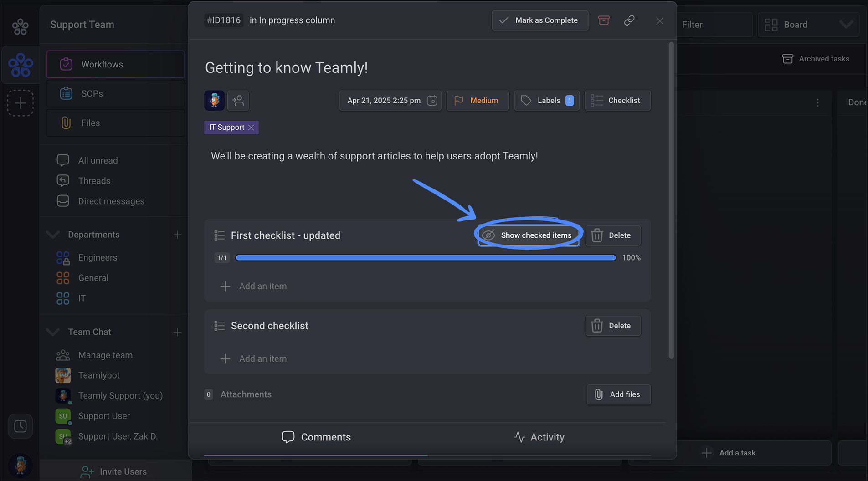Click the Filter field
Image resolution: width=868 pixels, height=481 pixels.
pos(714,25)
